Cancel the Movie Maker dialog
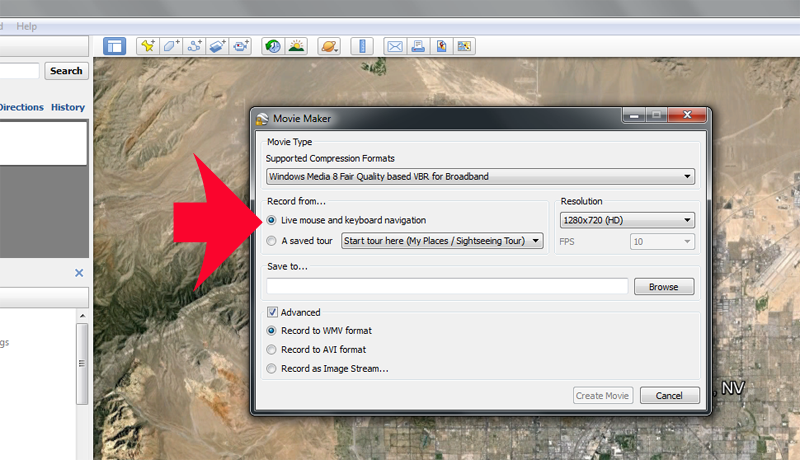800x460 pixels. point(669,395)
